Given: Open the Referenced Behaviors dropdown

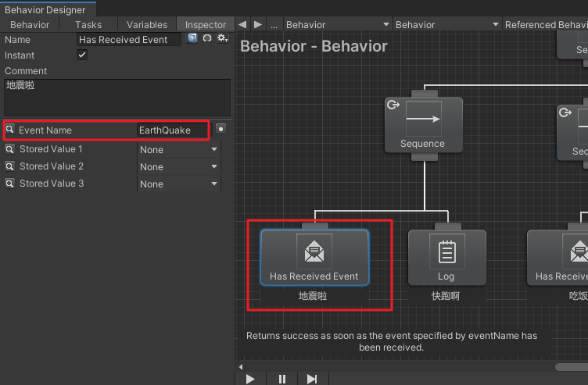Looking at the screenshot, I should click(x=546, y=25).
